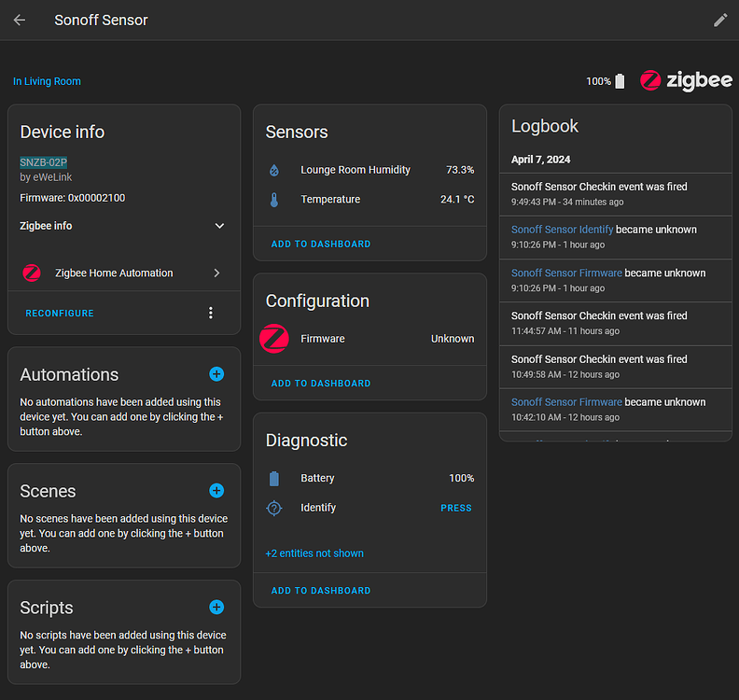The height and width of the screenshot is (700, 739).
Task: Click the battery icon in header
Action: tap(620, 81)
